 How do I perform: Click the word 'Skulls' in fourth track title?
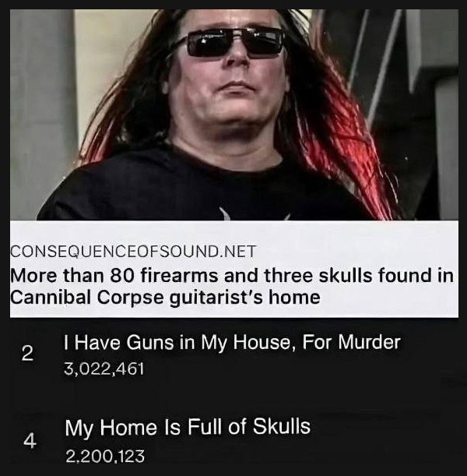pos(282,426)
